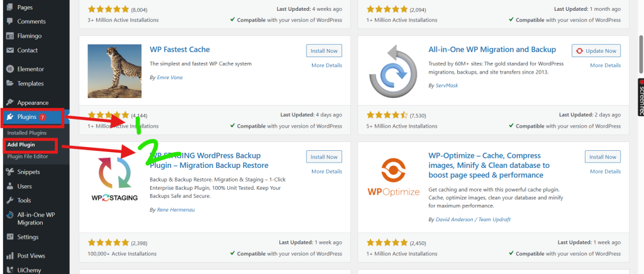Screen dimensions: 644x274
Task: Install Now for WP Fastest Cache
Action: click(x=324, y=51)
